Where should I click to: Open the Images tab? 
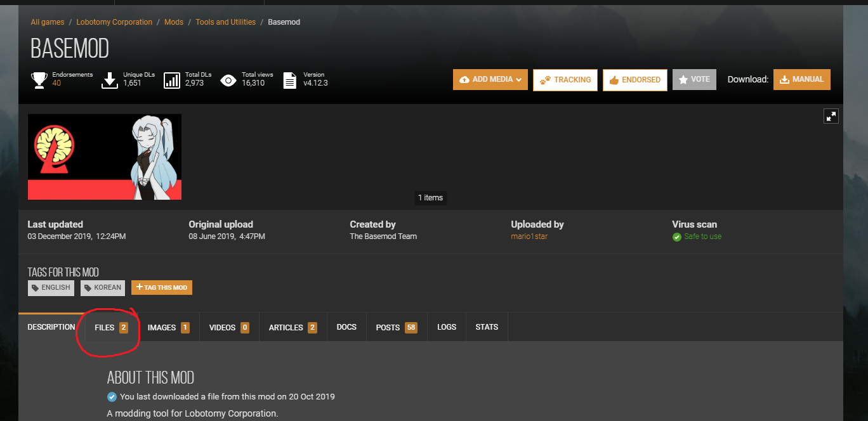coord(168,327)
